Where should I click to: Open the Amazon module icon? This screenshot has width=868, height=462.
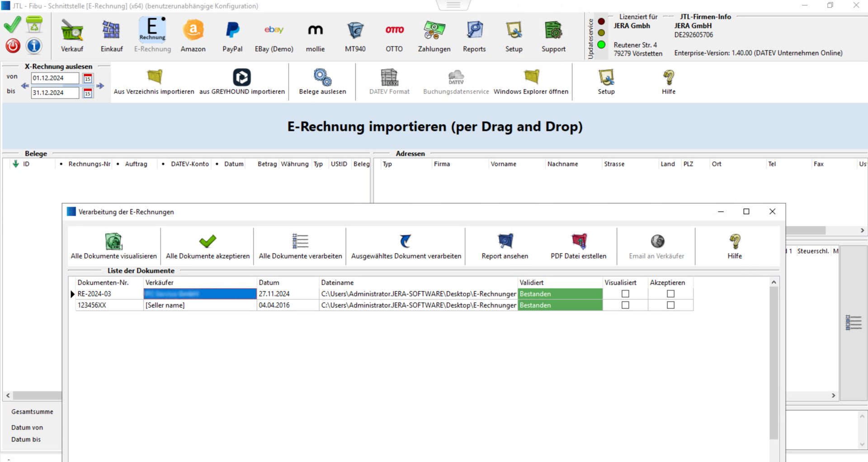tap(193, 31)
